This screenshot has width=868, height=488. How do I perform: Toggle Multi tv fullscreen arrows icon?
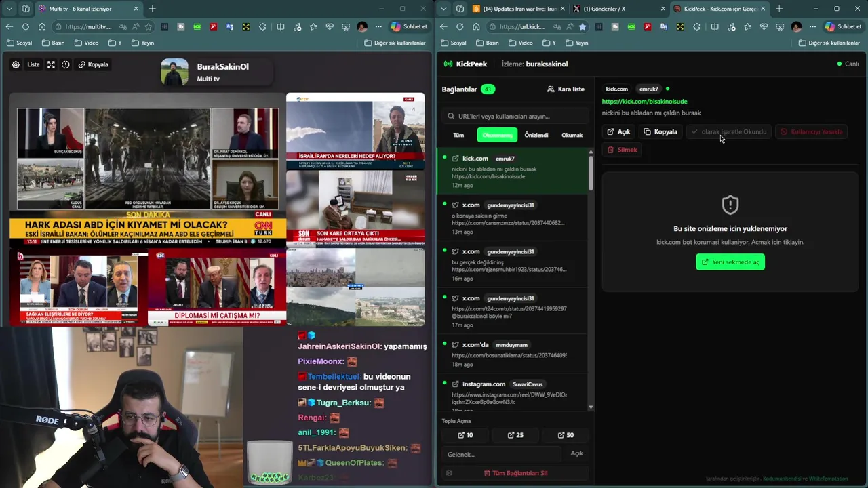[x=51, y=64]
